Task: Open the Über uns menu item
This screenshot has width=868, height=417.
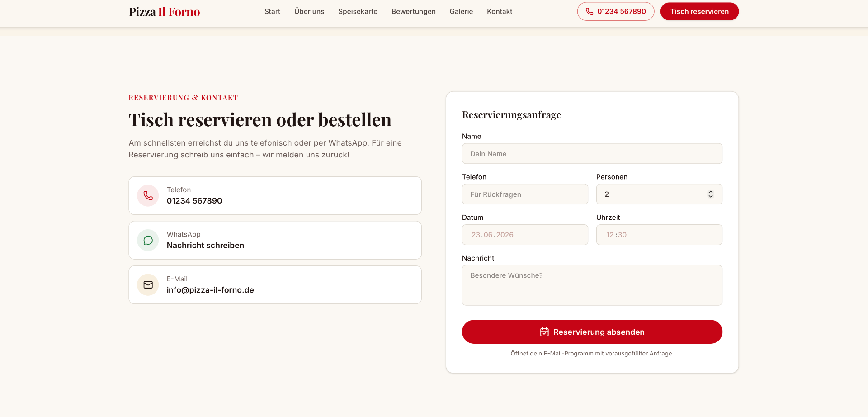Action: [309, 11]
